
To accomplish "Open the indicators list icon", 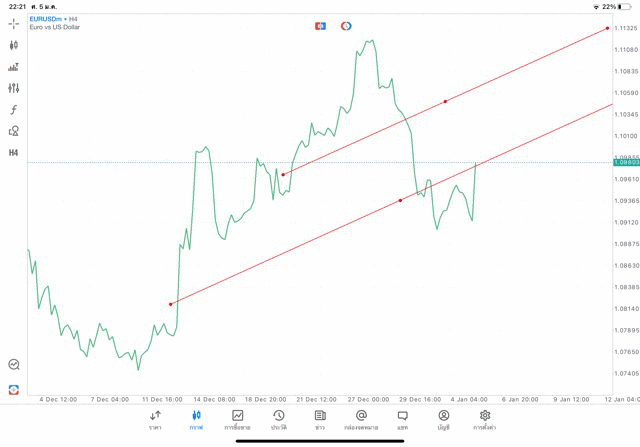I will pos(14,67).
